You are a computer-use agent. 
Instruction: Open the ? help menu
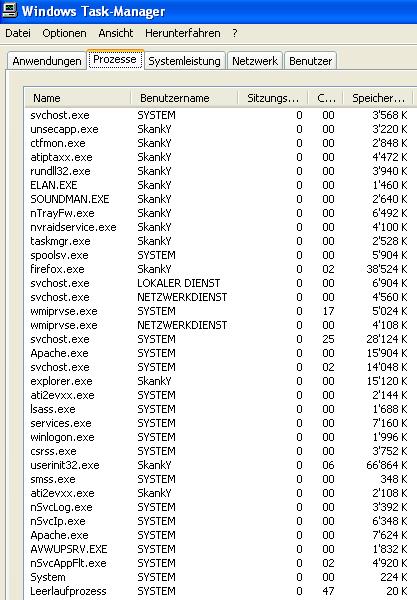[235, 33]
